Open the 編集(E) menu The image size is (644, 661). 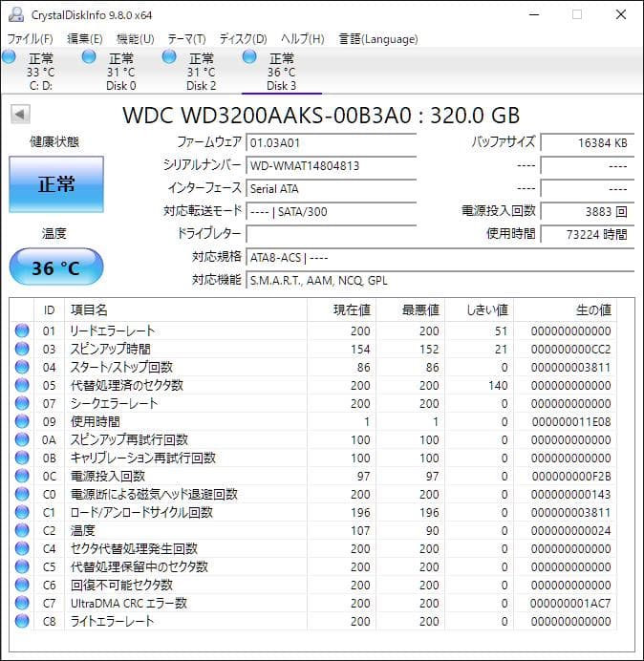pos(85,39)
